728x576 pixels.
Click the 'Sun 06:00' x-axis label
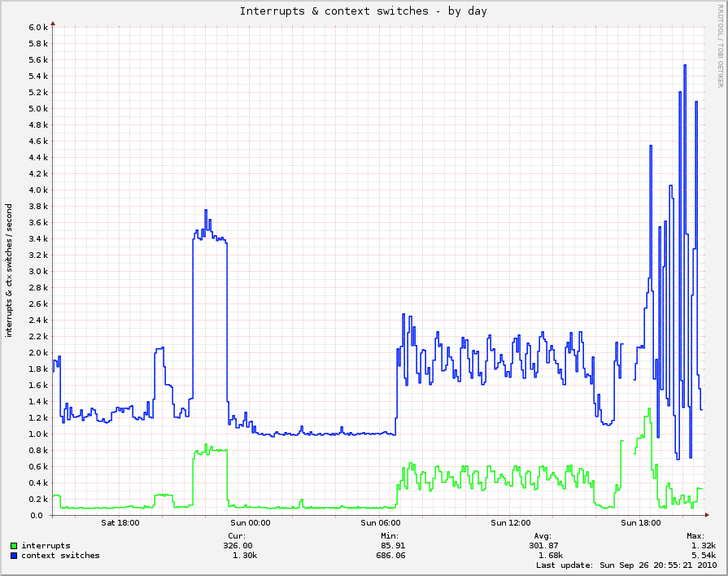[380, 523]
